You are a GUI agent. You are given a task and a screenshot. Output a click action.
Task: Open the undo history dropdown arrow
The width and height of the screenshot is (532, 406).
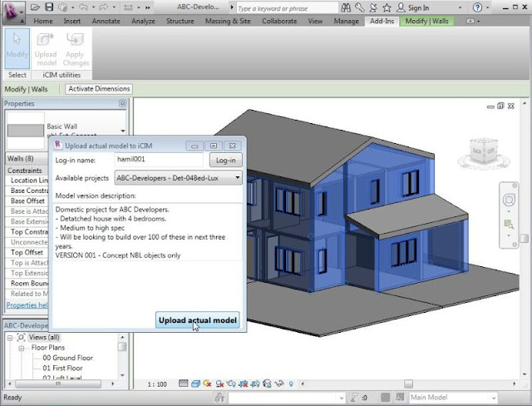(x=92, y=7)
